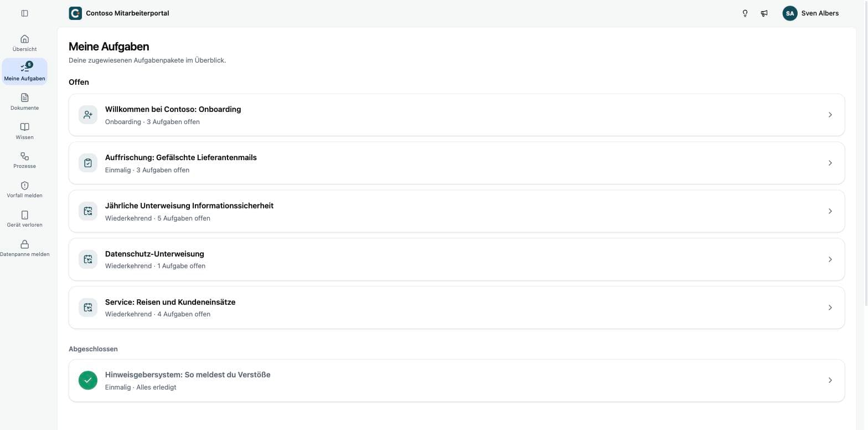
Task: Open Datenschutz-Unterweisung title
Action: click(154, 254)
